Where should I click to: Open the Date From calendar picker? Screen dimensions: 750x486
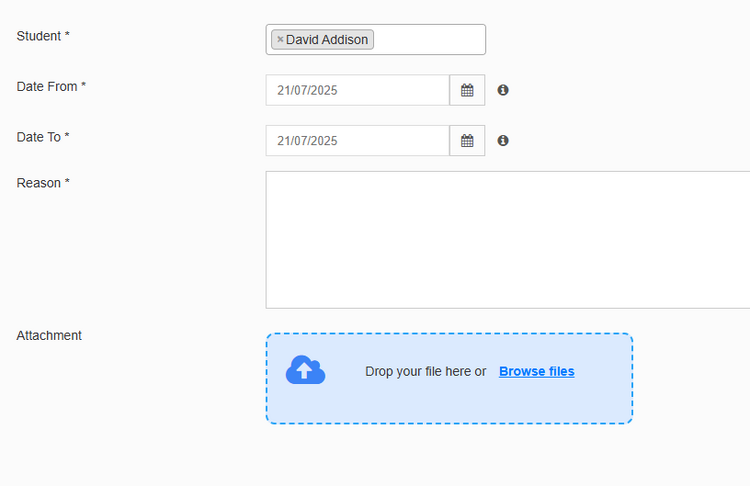click(467, 90)
